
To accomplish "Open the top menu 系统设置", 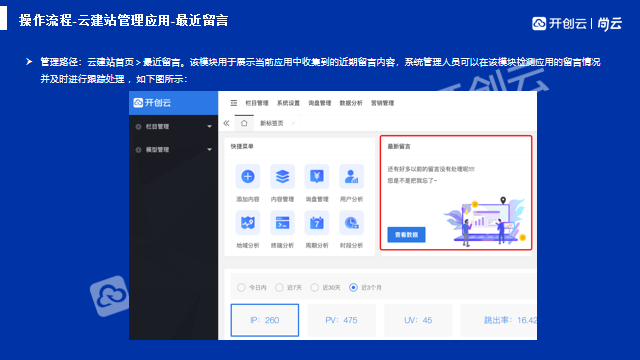I will [288, 103].
